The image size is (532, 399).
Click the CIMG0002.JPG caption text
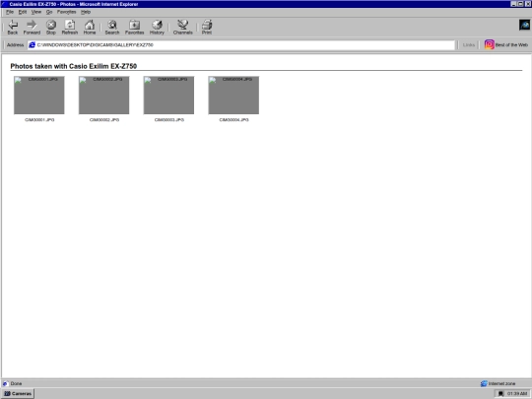tap(104, 120)
